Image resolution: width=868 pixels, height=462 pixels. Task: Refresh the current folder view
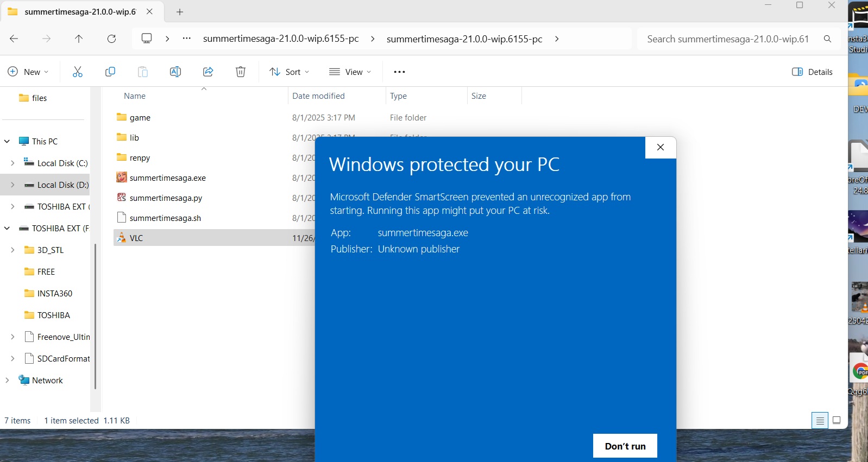pos(111,39)
